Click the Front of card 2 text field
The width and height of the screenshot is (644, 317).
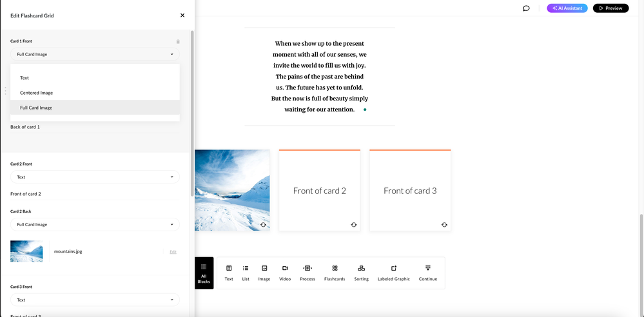pyautogui.click(x=94, y=194)
